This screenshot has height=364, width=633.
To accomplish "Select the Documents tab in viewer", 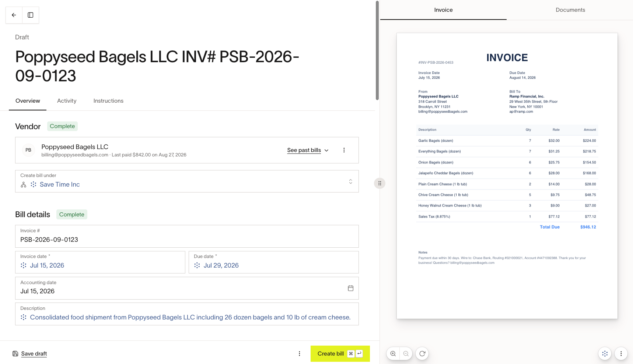I will 570,10.
